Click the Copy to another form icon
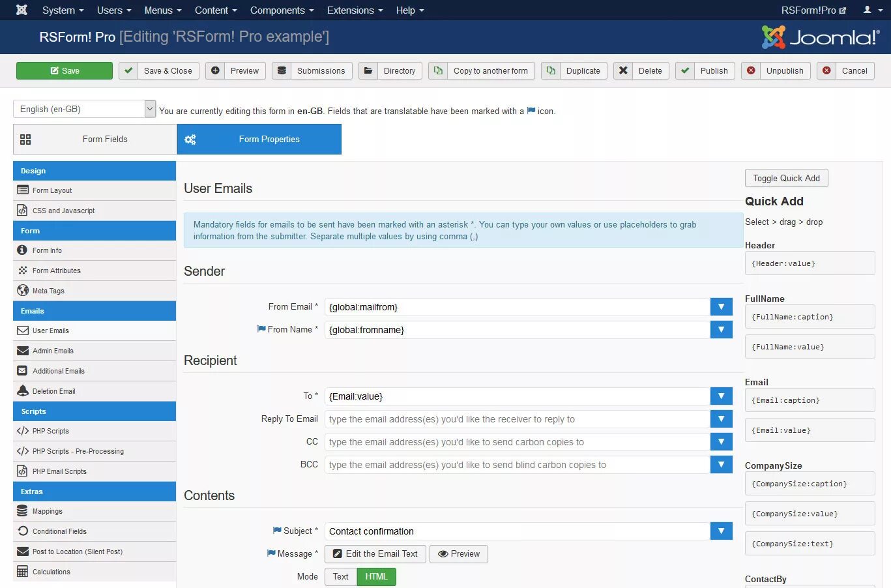 pos(438,70)
